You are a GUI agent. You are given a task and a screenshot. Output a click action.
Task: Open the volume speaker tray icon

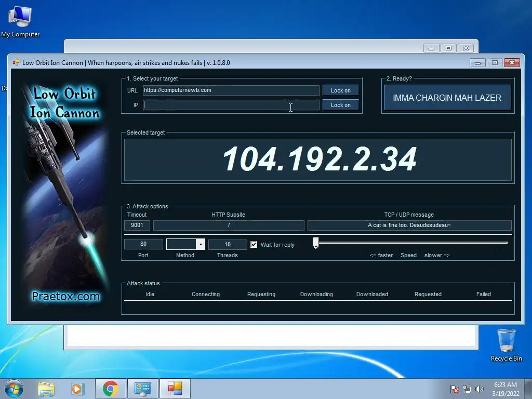pos(479,389)
